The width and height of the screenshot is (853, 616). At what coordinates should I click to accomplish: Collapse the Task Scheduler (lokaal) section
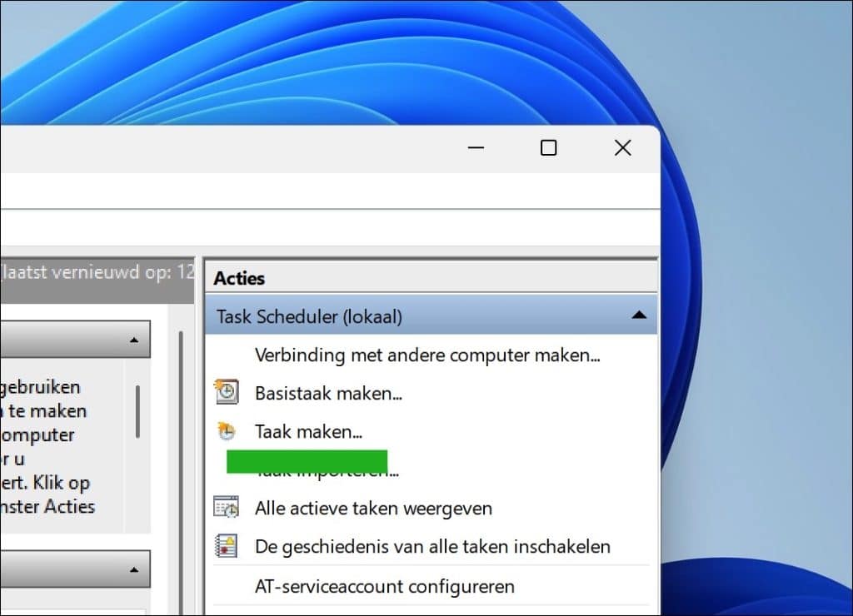click(640, 315)
